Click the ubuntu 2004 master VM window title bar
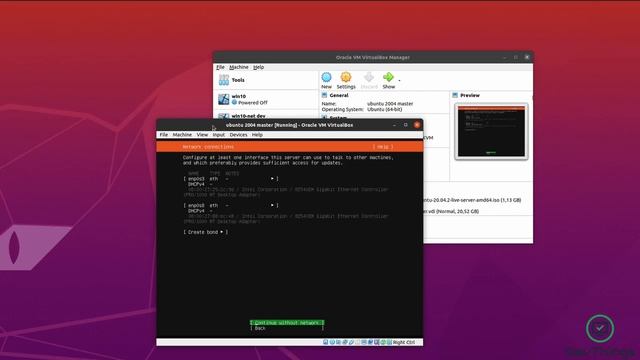Image resolution: width=640 pixels, height=360 pixels. [289, 125]
